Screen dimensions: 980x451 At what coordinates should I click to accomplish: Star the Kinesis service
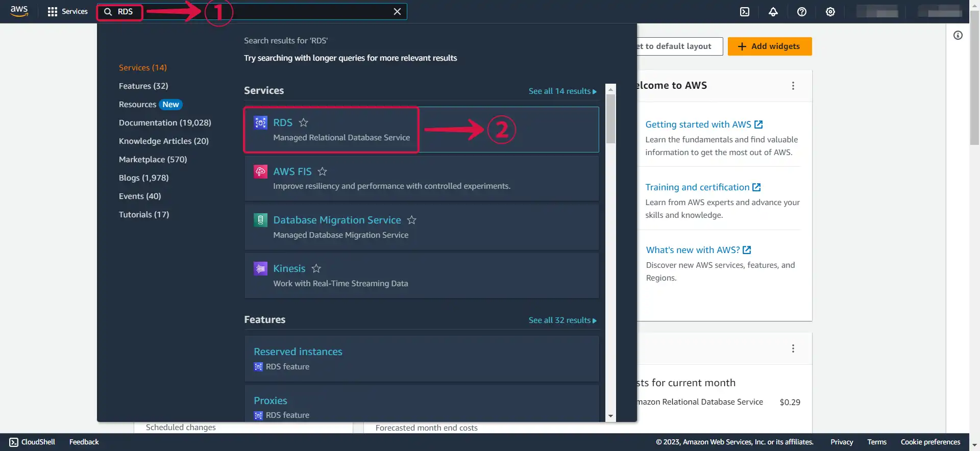[316, 268]
